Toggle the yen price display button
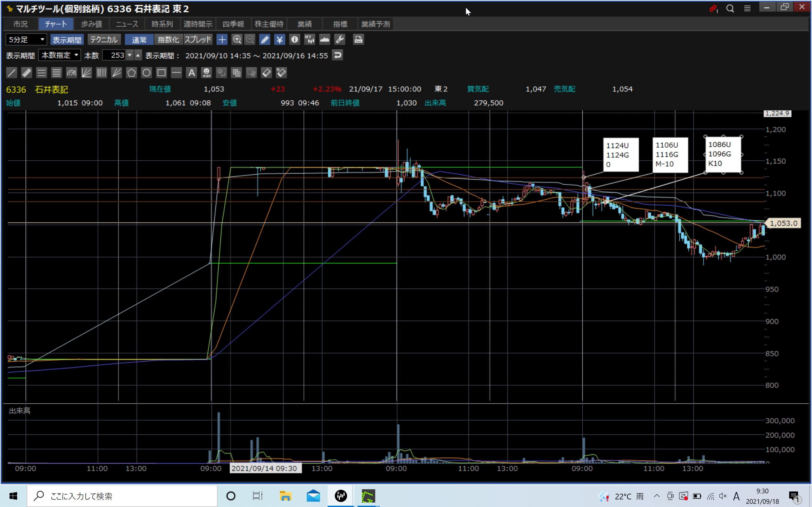This screenshot has height=507, width=812. 279,40
